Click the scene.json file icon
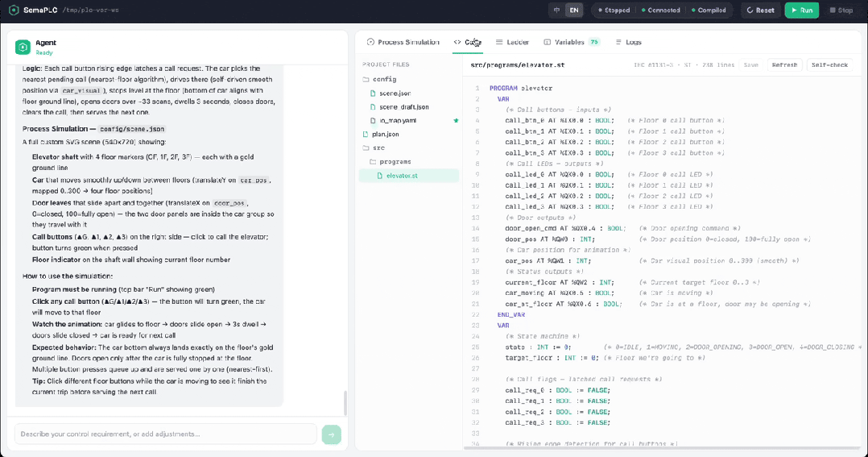 pos(373,93)
